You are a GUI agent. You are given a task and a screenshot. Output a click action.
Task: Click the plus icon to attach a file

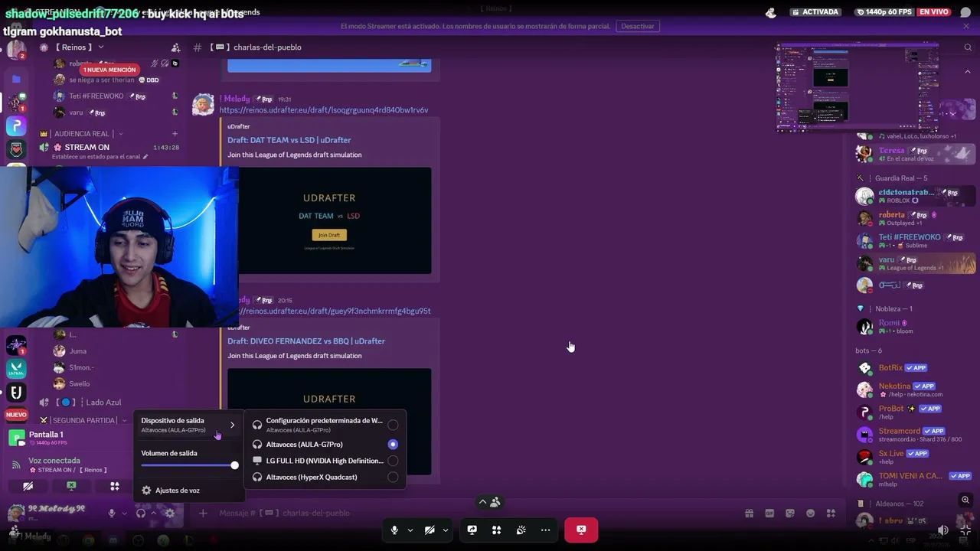203,514
